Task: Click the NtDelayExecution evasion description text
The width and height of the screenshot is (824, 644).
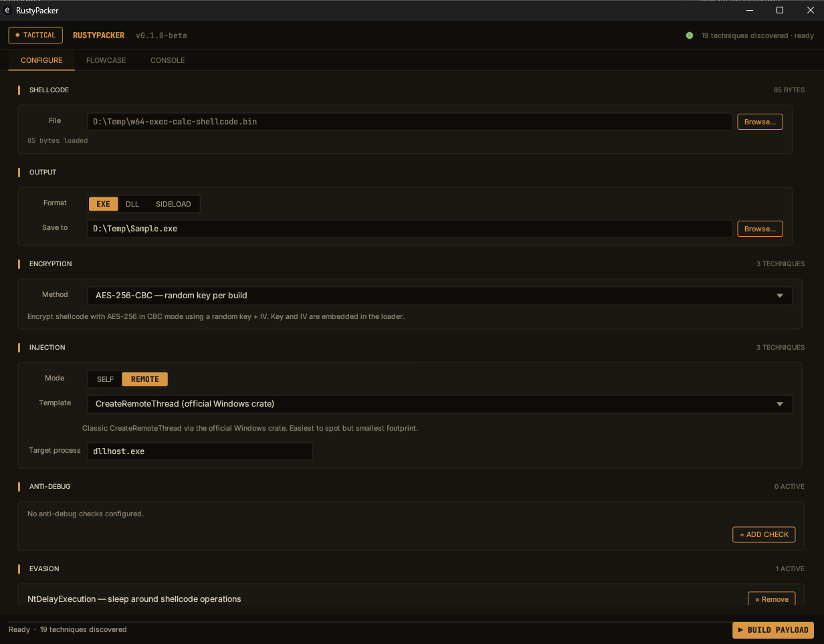Action: [x=134, y=599]
